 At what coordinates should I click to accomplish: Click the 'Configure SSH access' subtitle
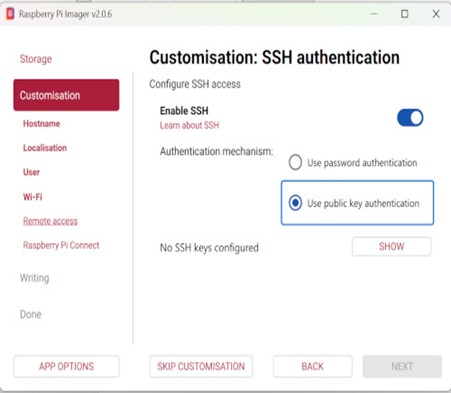195,84
